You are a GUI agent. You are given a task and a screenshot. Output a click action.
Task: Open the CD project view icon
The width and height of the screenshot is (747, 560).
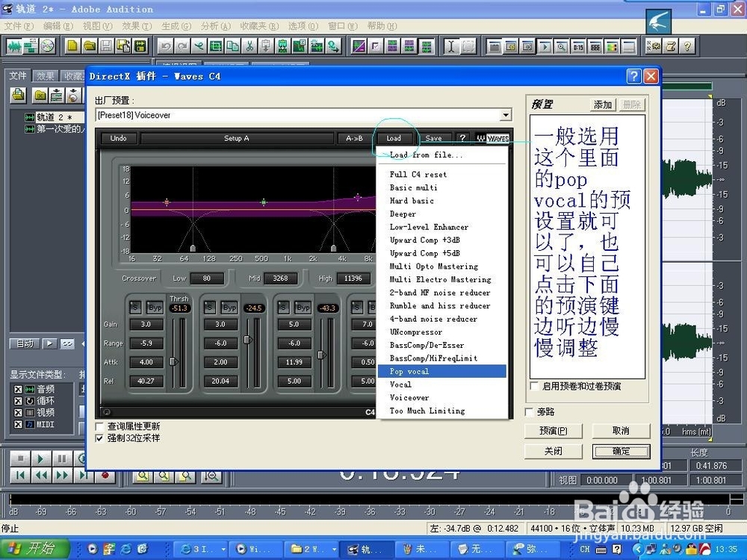pos(46,46)
